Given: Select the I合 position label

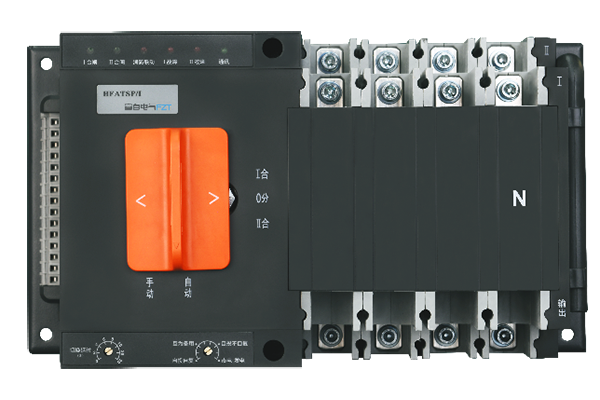Looking at the screenshot, I should (x=263, y=174).
